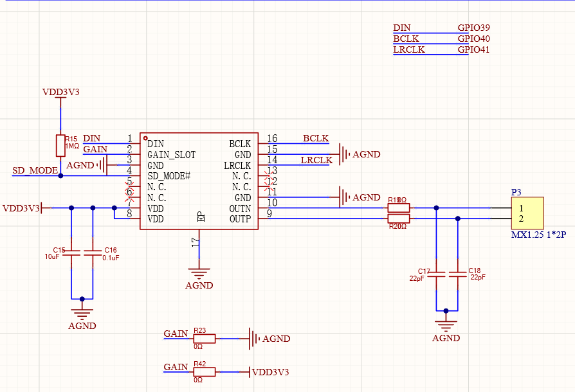Click the AGND symbol at pin 3
The image size is (575, 392).
point(86,165)
